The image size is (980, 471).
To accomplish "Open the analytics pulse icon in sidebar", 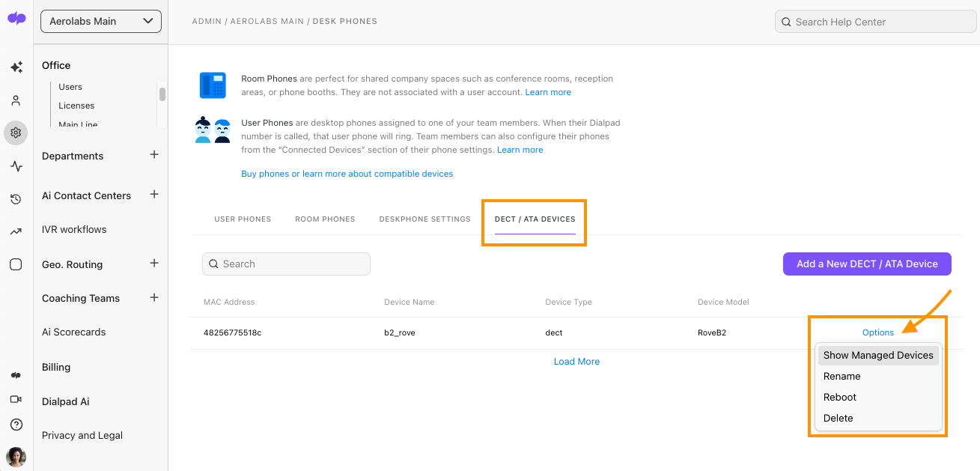I will [x=16, y=166].
